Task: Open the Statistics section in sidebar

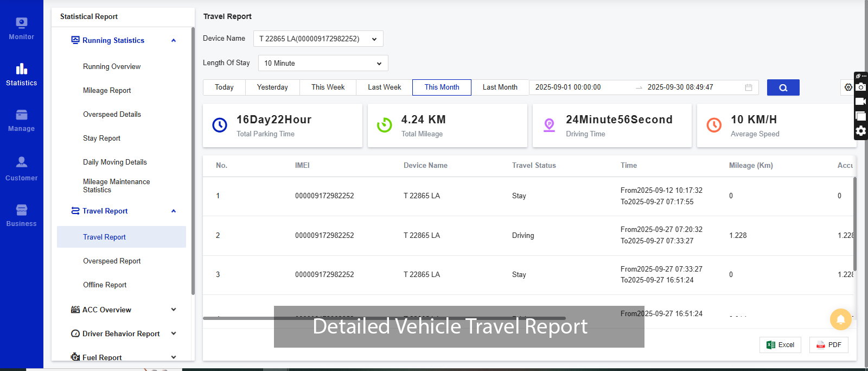Action: [21, 74]
